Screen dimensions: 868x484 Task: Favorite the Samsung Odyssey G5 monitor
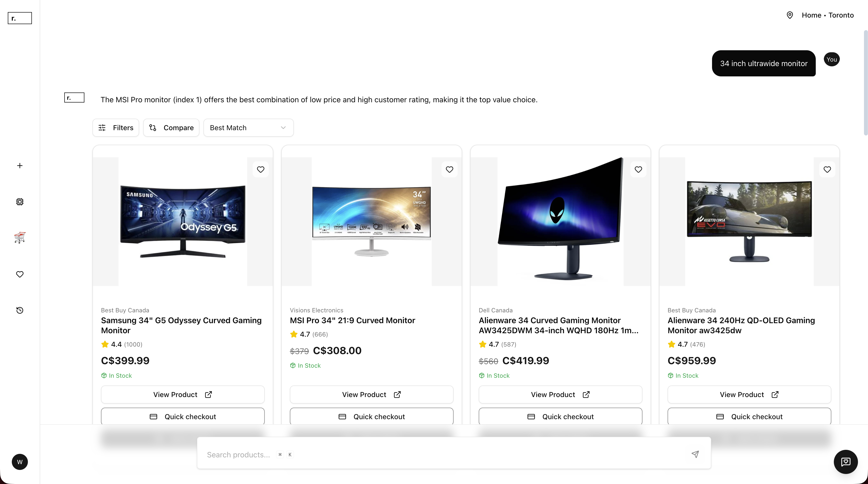point(260,169)
